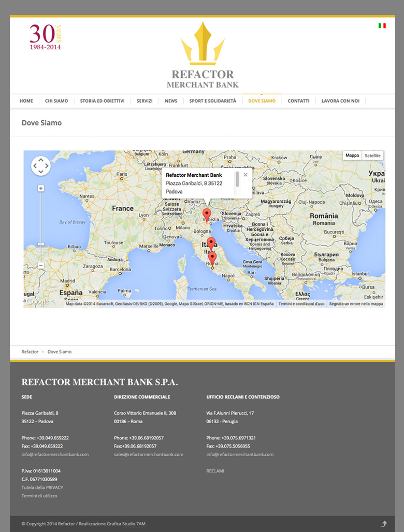Open the Tutela della PRIVACY link
Viewport: 404px width, 532px height.
click(42, 487)
